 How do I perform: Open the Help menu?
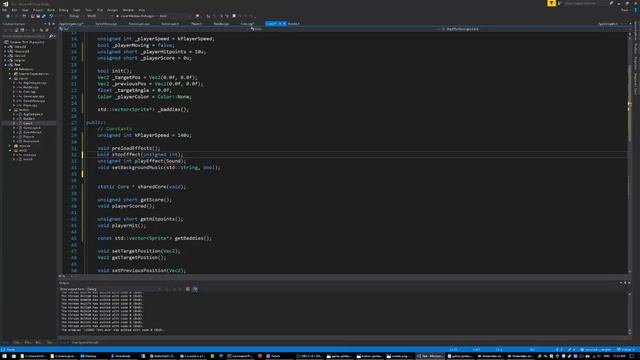pos(142,10)
